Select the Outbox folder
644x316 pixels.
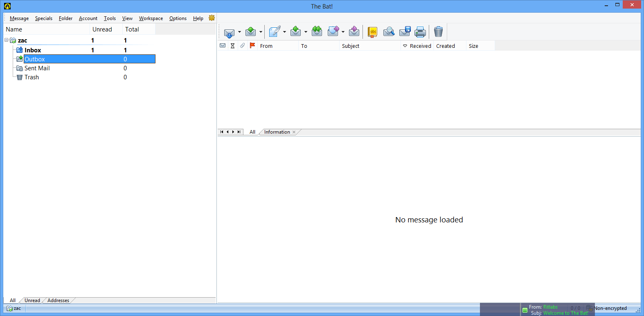(x=90, y=59)
